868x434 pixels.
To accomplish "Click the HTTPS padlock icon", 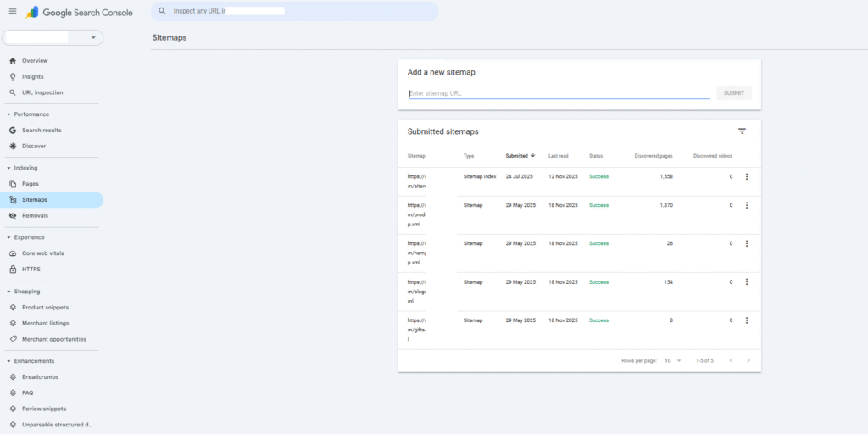I will [x=13, y=270].
